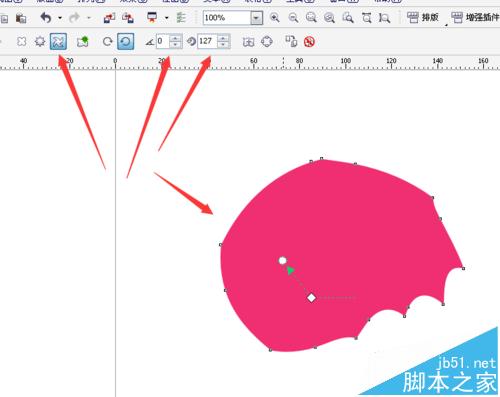500x397 pixels.
Task: Click the horizontal ruler at mark 100
Action: pos(346,62)
